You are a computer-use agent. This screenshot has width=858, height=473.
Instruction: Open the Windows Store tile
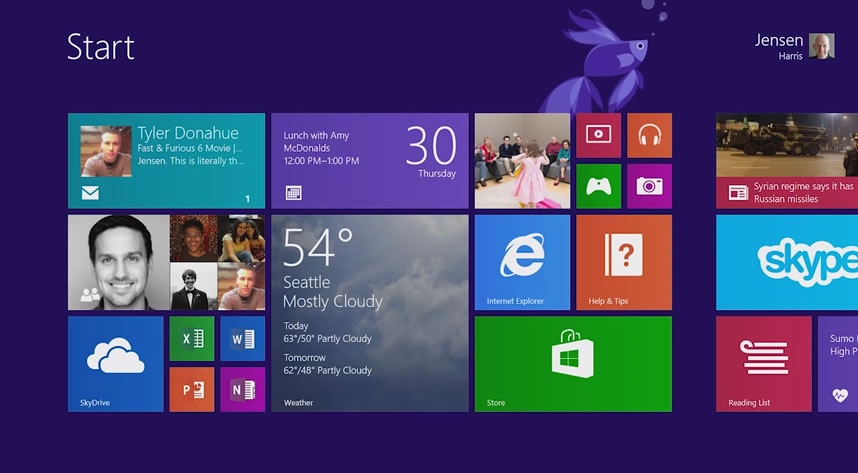pos(573,364)
